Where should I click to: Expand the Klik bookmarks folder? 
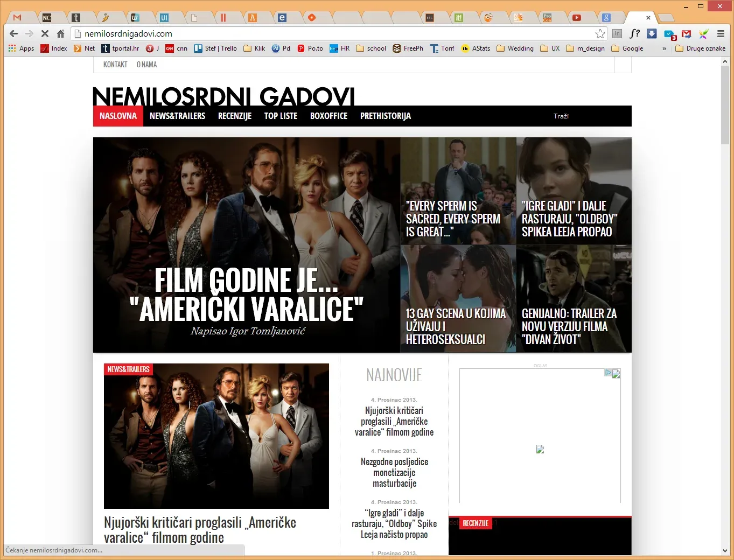[254, 48]
